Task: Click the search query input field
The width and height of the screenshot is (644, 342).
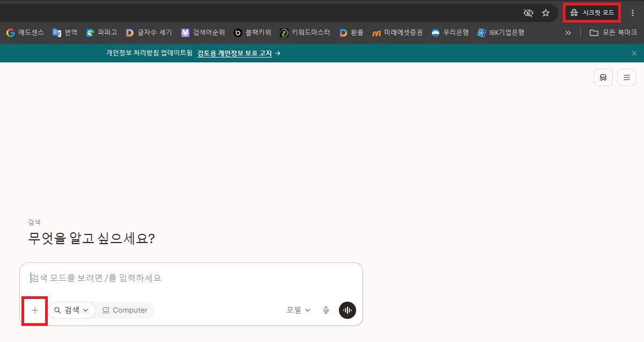Action: point(191,279)
